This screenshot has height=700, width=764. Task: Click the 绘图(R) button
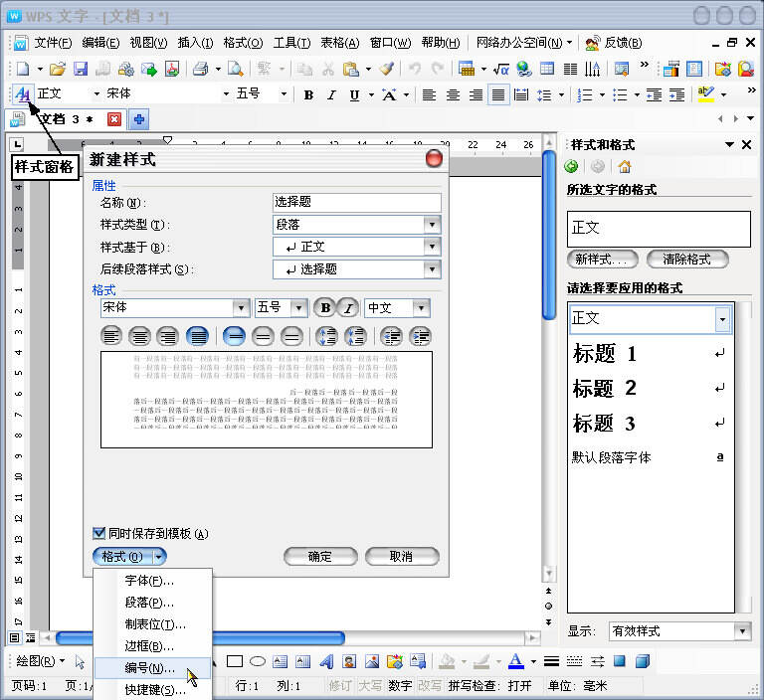[x=40, y=661]
